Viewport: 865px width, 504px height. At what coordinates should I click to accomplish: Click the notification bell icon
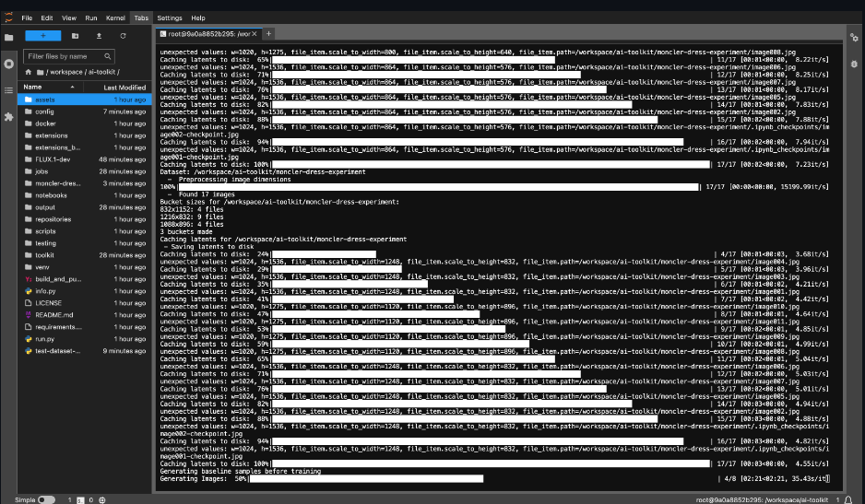[x=848, y=499]
